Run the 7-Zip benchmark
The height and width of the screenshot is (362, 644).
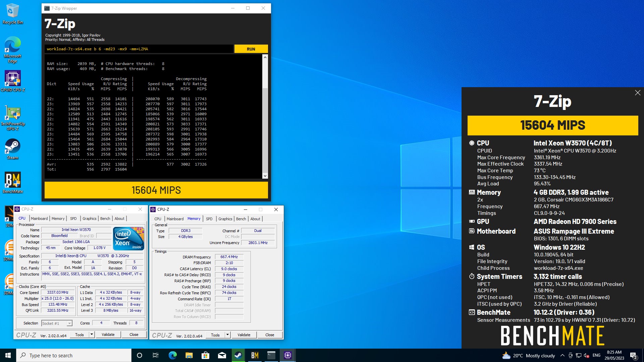[251, 49]
